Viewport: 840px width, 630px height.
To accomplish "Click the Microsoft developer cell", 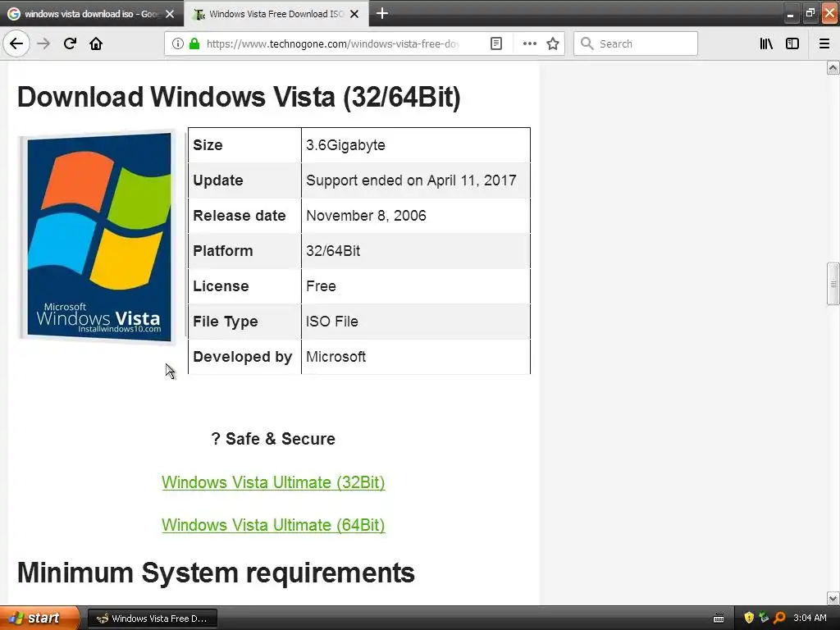I will [x=416, y=357].
